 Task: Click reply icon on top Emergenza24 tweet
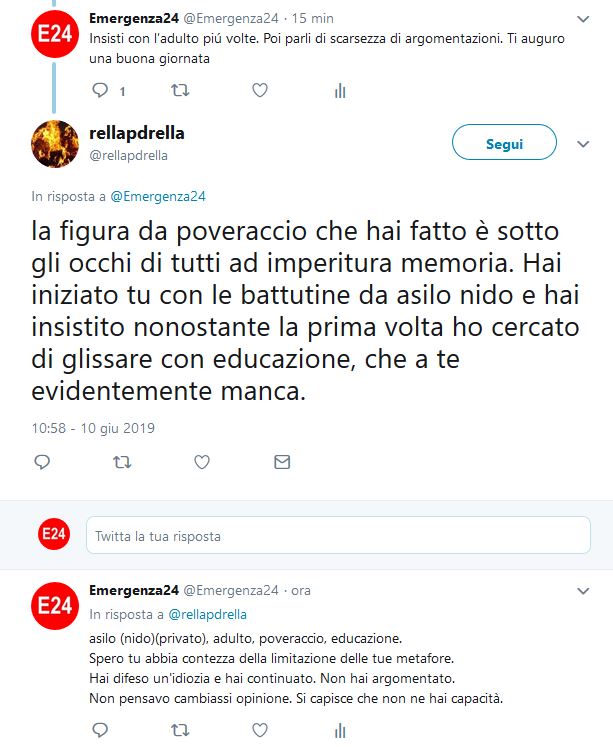100,90
